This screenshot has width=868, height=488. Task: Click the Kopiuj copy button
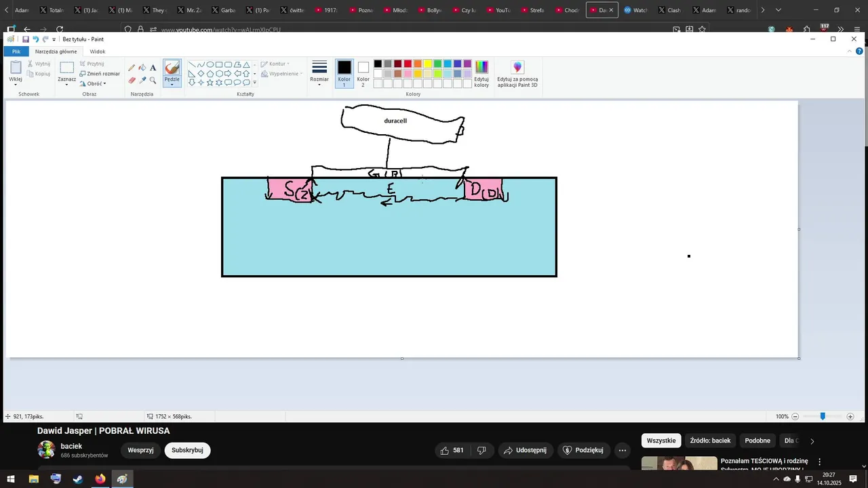click(39, 74)
